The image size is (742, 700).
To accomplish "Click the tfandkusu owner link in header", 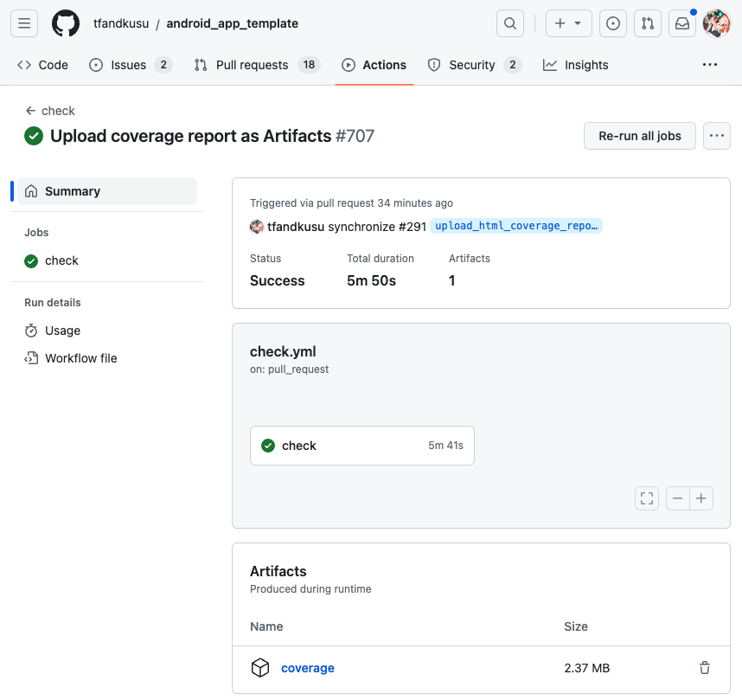I will click(121, 23).
